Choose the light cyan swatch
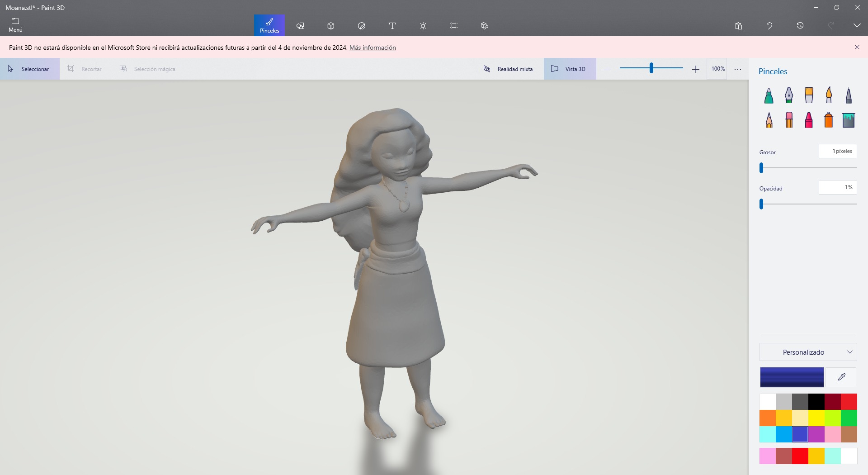Screen dimensions: 868x475 pos(768,434)
